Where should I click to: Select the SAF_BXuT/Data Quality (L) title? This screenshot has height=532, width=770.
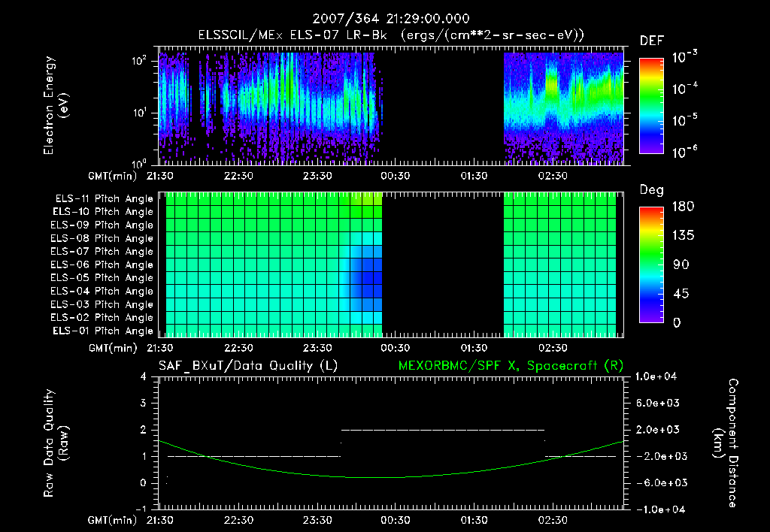coord(248,366)
